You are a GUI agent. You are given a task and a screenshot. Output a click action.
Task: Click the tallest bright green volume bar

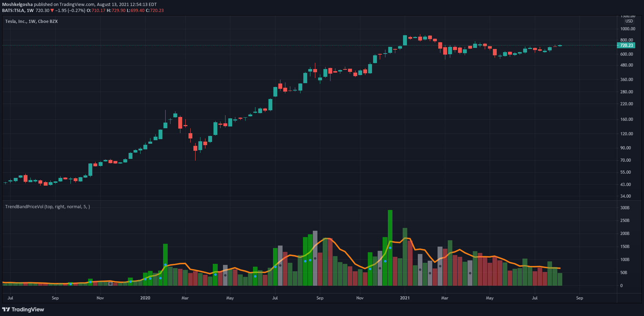tap(390, 248)
